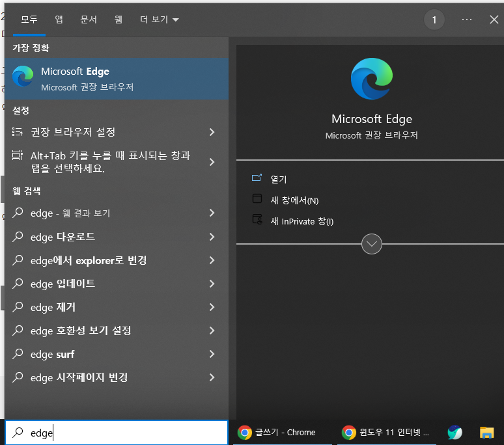504x445 pixels.
Task: Choose 새 창에서(N) action
Action: 294,200
